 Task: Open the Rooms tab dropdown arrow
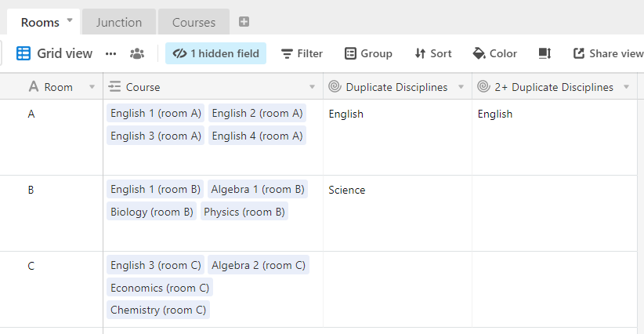click(x=70, y=20)
